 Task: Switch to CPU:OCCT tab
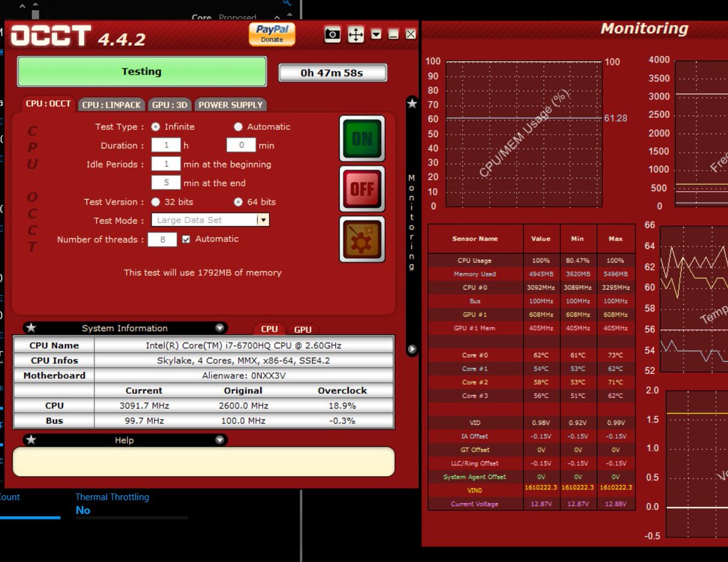pos(48,104)
